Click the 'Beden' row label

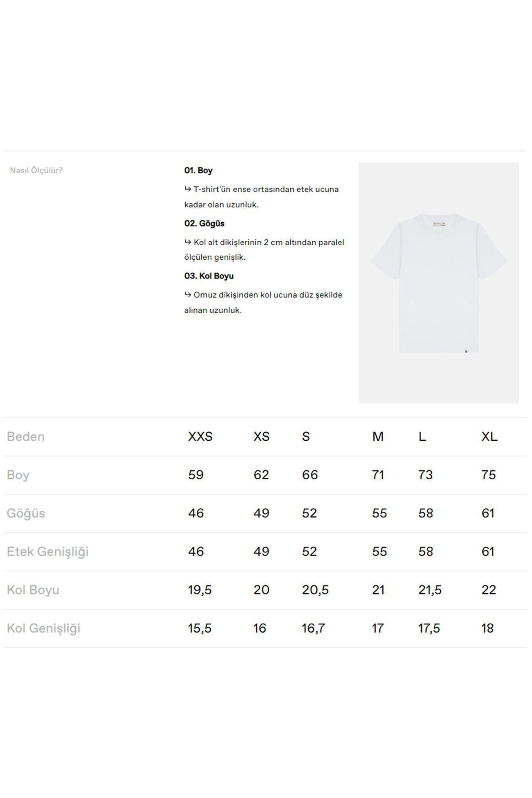pos(26,437)
